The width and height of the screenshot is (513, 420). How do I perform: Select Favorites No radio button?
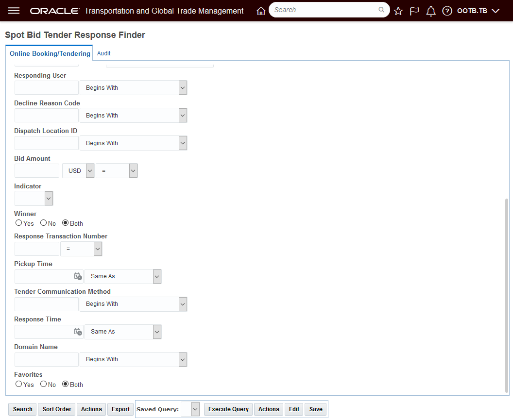pyautogui.click(x=44, y=384)
